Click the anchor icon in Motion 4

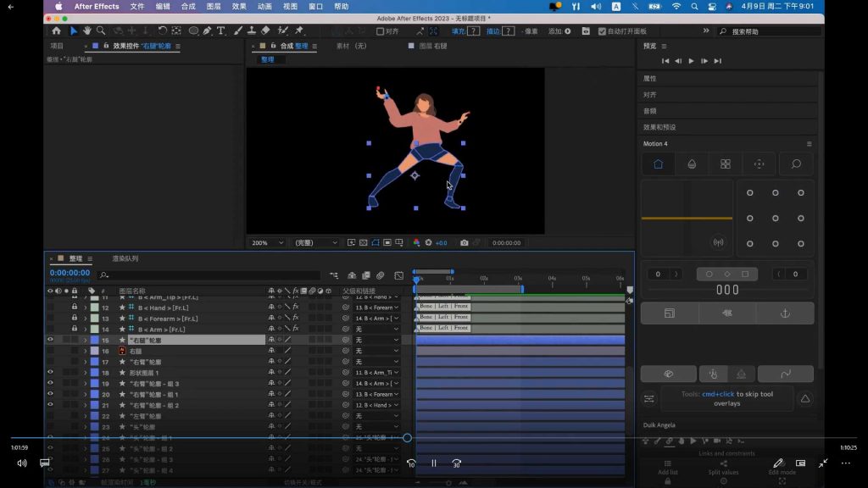click(785, 313)
